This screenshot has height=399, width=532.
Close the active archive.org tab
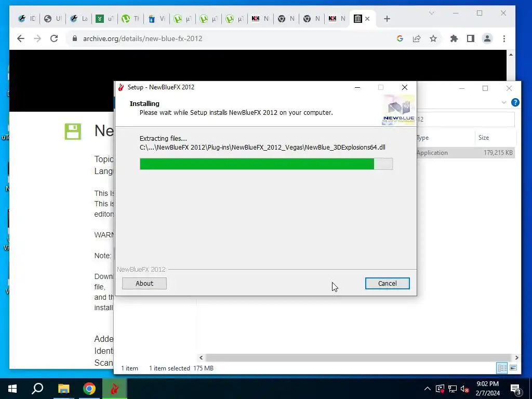point(367,19)
